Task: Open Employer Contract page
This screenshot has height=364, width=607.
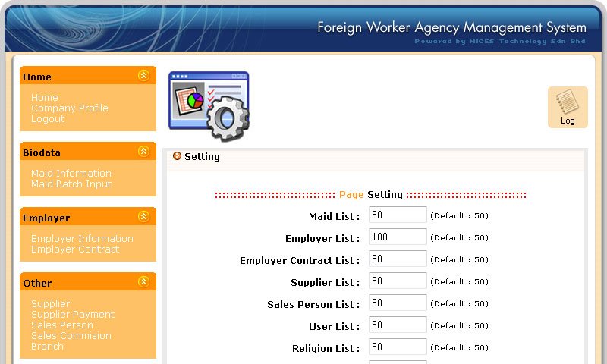Action: tap(75, 249)
